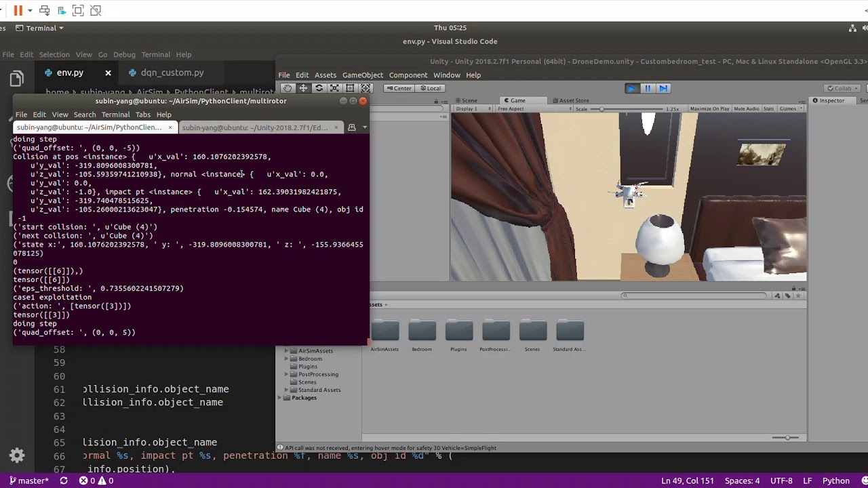Viewport: 868px width, 488px height.
Task: Click the VM unity-mode toolbar icon
Action: coord(96,10)
